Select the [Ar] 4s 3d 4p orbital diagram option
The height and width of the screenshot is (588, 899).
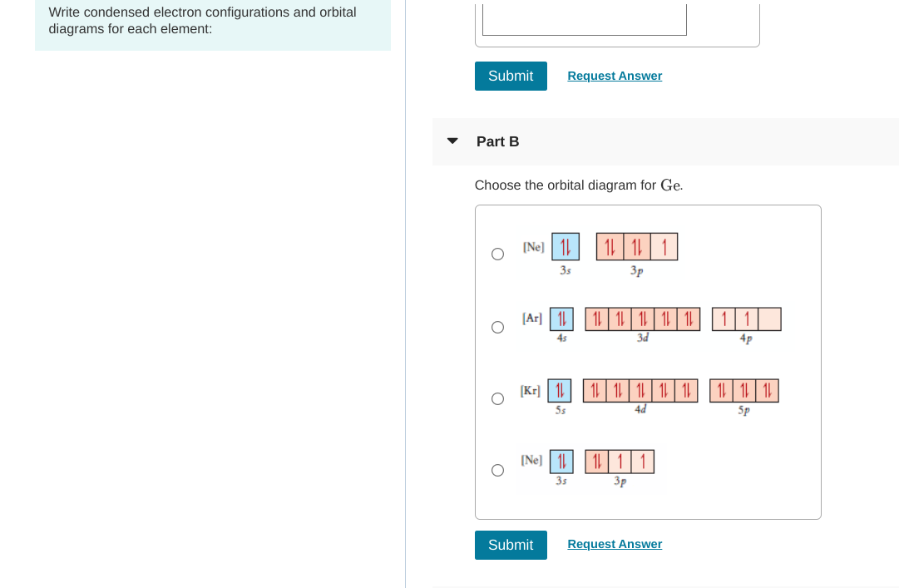point(497,327)
